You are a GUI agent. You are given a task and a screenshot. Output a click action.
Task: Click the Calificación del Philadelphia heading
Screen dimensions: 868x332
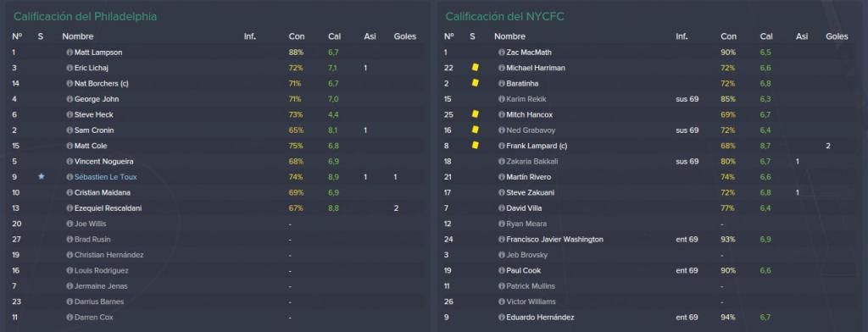[x=86, y=17]
